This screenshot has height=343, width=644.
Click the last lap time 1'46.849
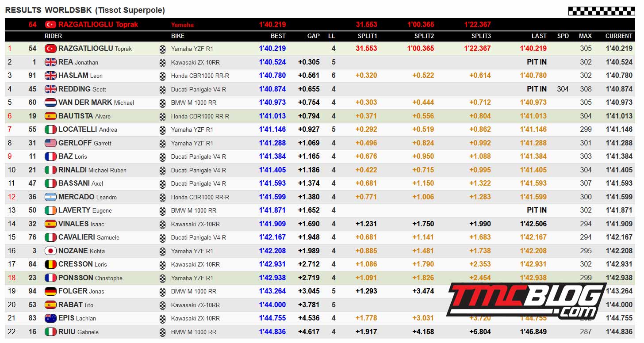[533, 332]
